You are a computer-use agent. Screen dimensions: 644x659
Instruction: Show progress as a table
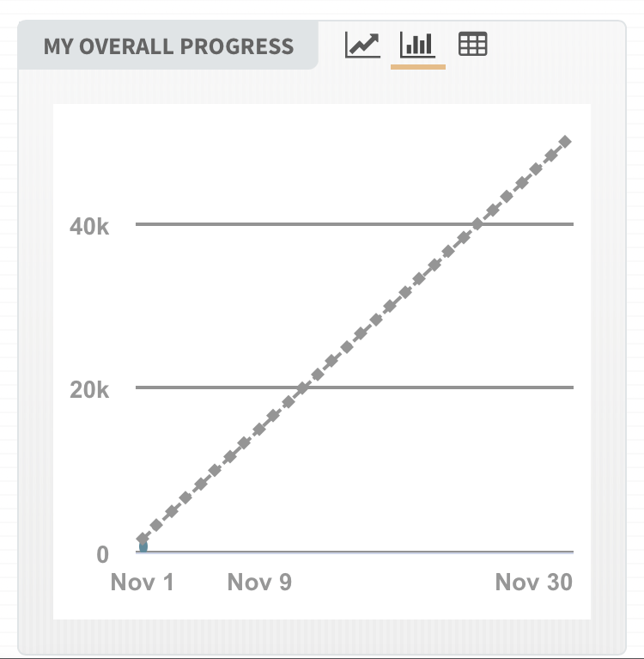point(473,44)
